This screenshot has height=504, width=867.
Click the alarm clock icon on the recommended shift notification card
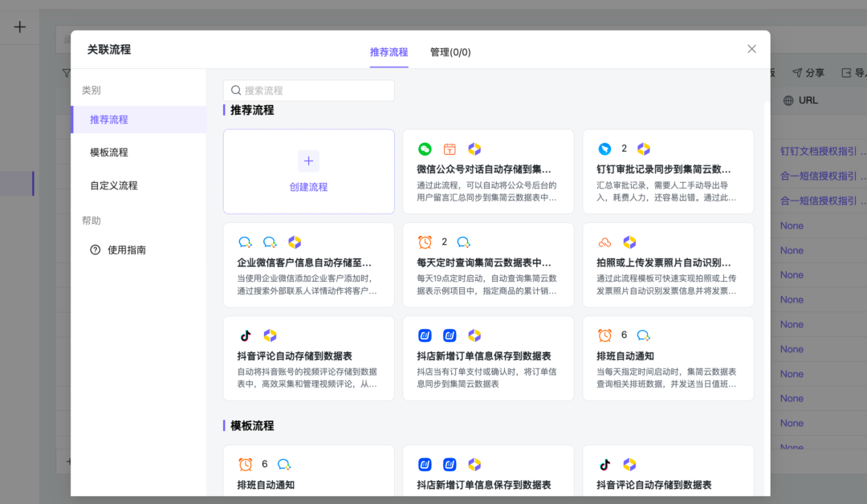[604, 335]
